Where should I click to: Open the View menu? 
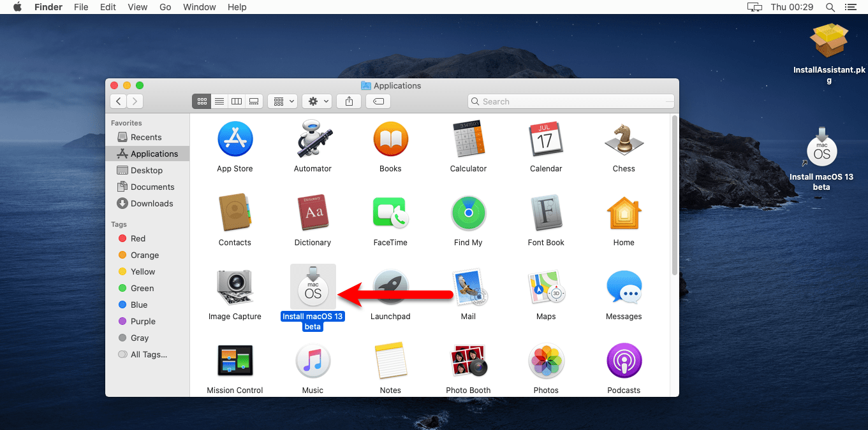(137, 7)
